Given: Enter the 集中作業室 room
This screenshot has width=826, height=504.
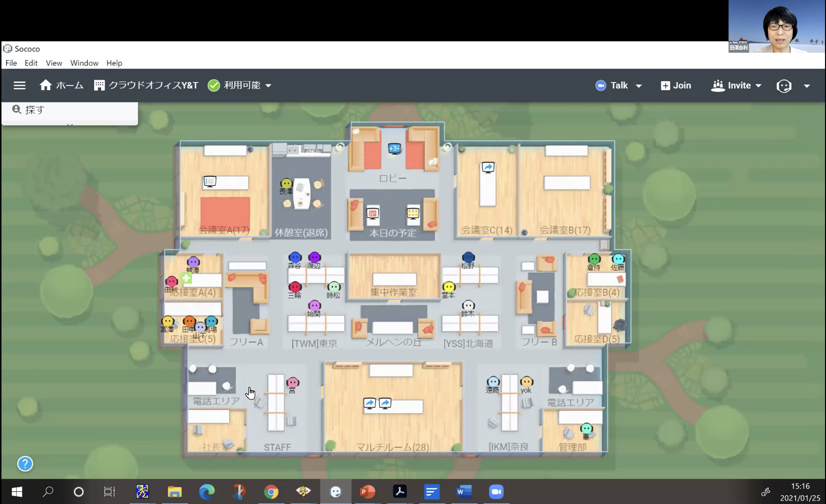Looking at the screenshot, I should pos(394,276).
